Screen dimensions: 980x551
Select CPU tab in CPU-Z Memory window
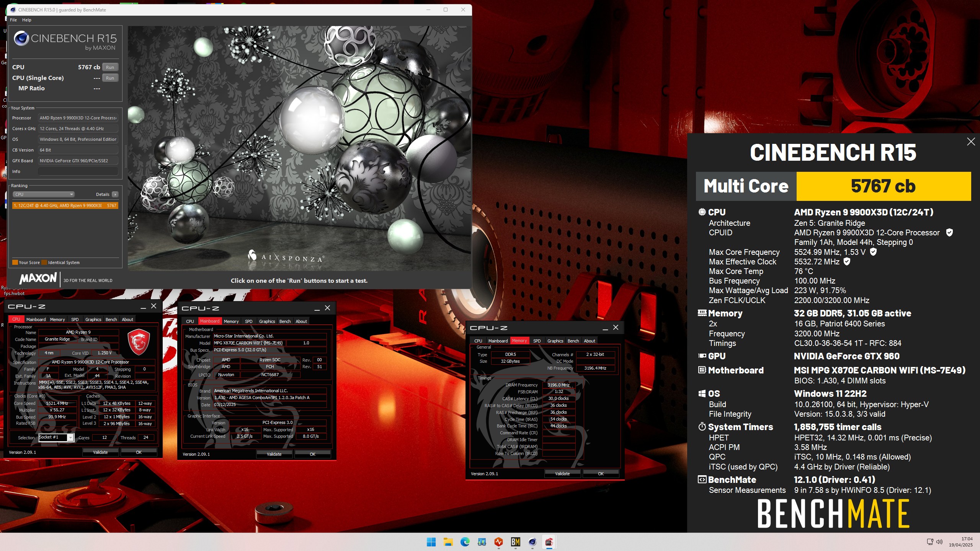click(x=478, y=341)
